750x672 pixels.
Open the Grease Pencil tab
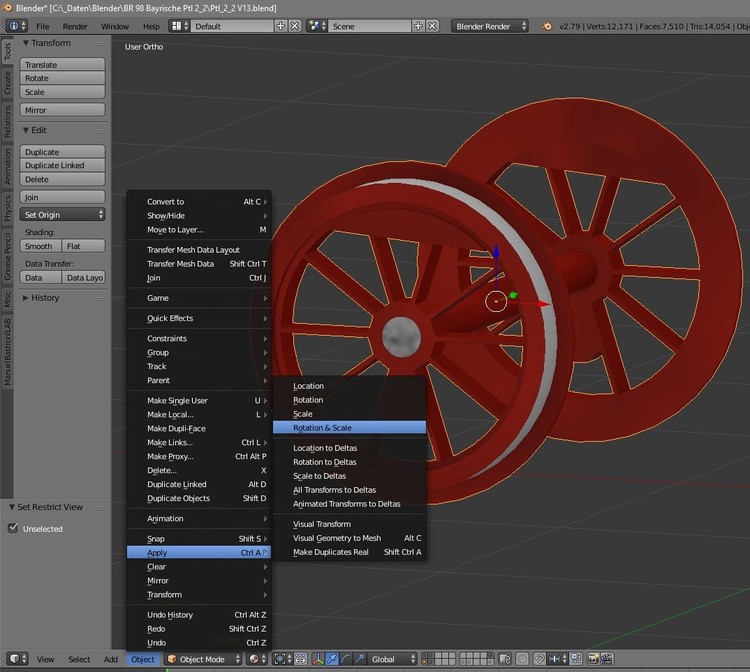(7, 257)
